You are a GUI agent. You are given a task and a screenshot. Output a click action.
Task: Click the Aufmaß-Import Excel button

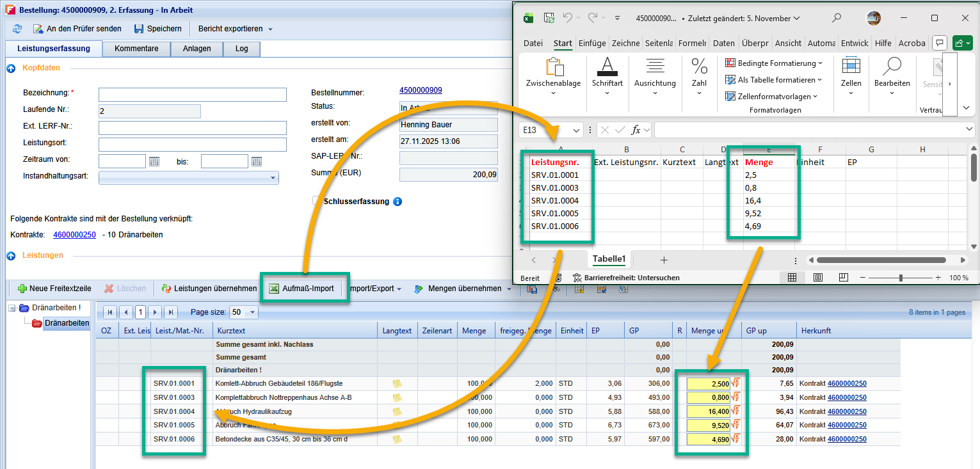coord(302,289)
